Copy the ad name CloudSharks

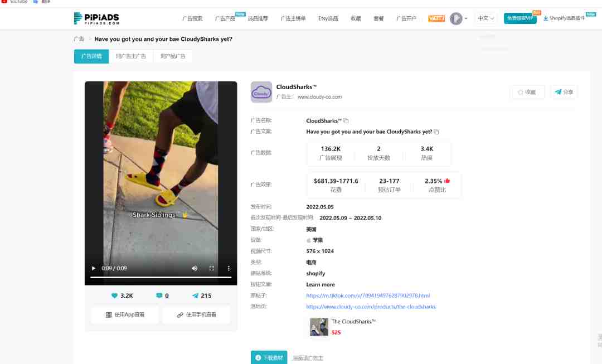click(346, 121)
